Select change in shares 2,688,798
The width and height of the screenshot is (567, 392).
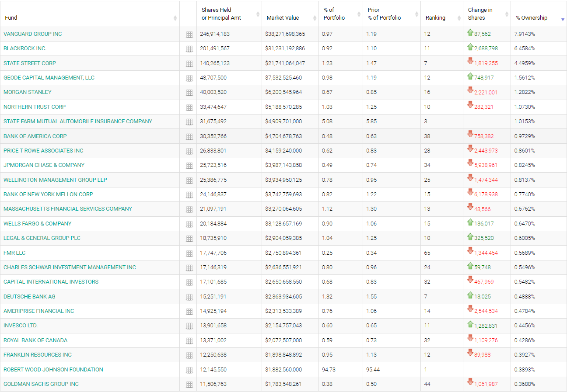click(x=486, y=49)
